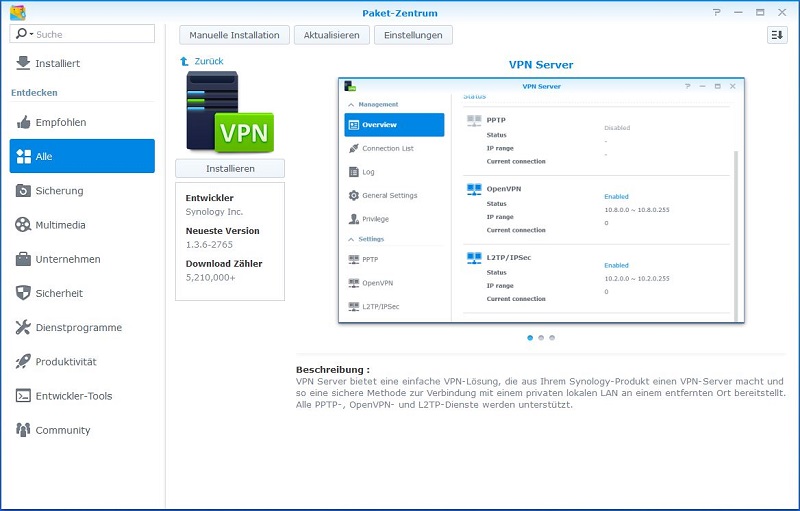Click the Multimedia film reel icon

click(x=23, y=225)
